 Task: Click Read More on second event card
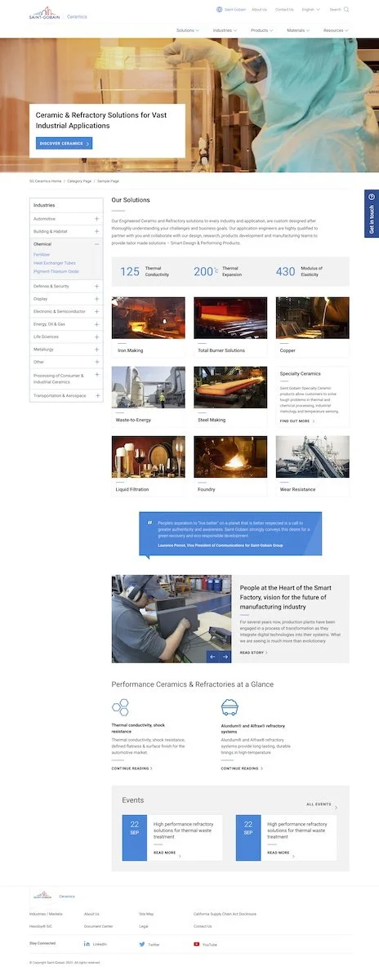point(279,853)
